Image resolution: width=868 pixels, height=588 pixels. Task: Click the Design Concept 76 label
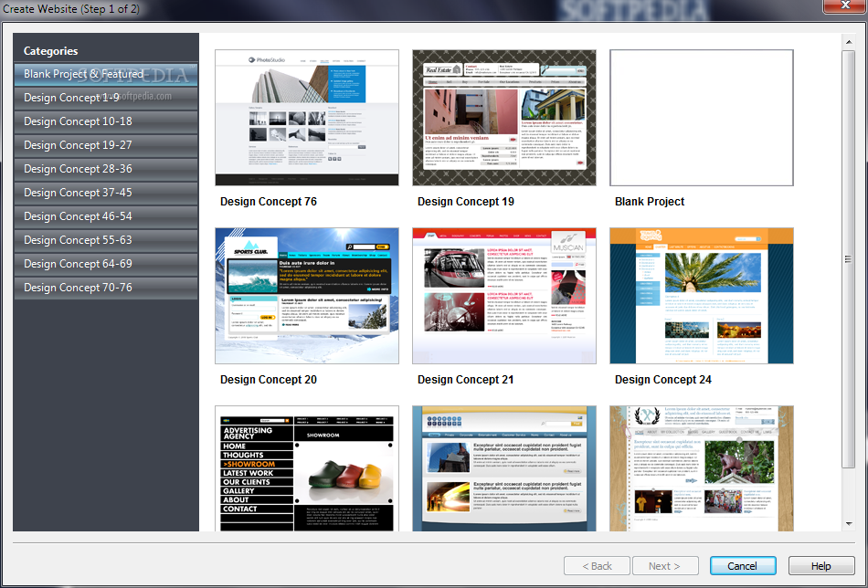coord(269,202)
